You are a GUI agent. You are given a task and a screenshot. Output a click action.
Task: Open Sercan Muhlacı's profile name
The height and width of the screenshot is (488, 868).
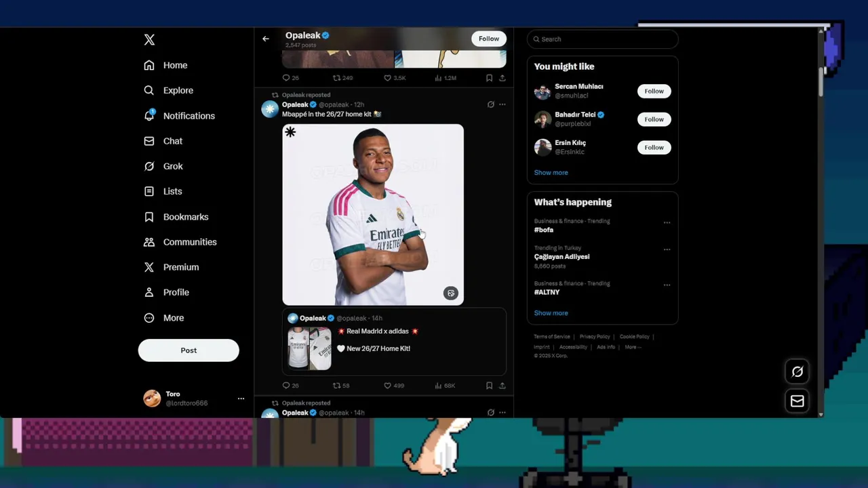(578, 86)
